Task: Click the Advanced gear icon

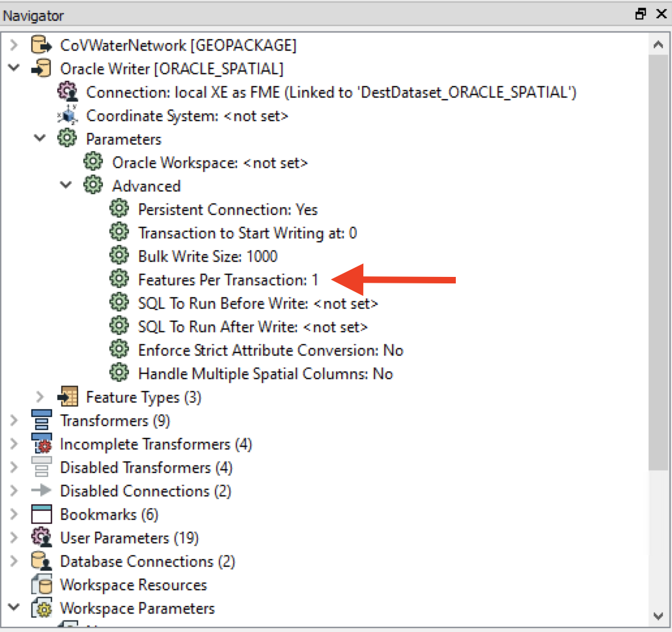Action: pyautogui.click(x=93, y=185)
